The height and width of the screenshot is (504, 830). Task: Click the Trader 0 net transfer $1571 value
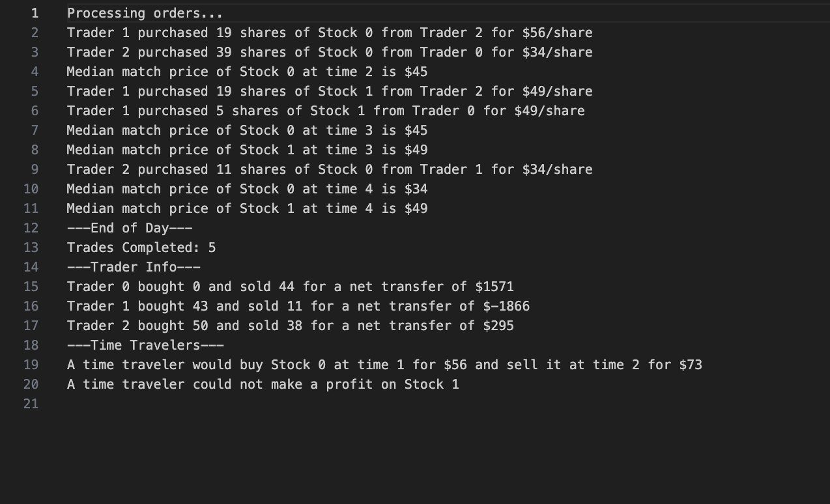pos(494,287)
